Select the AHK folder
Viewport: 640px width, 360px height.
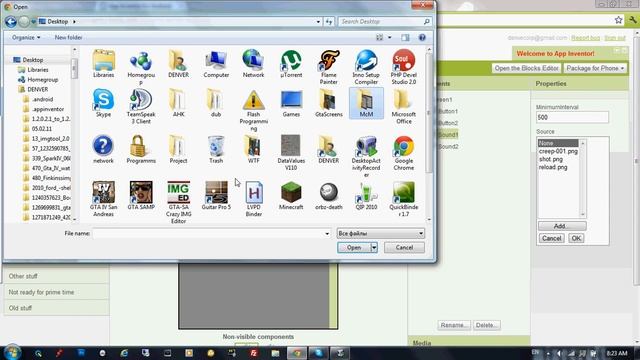pos(178,103)
